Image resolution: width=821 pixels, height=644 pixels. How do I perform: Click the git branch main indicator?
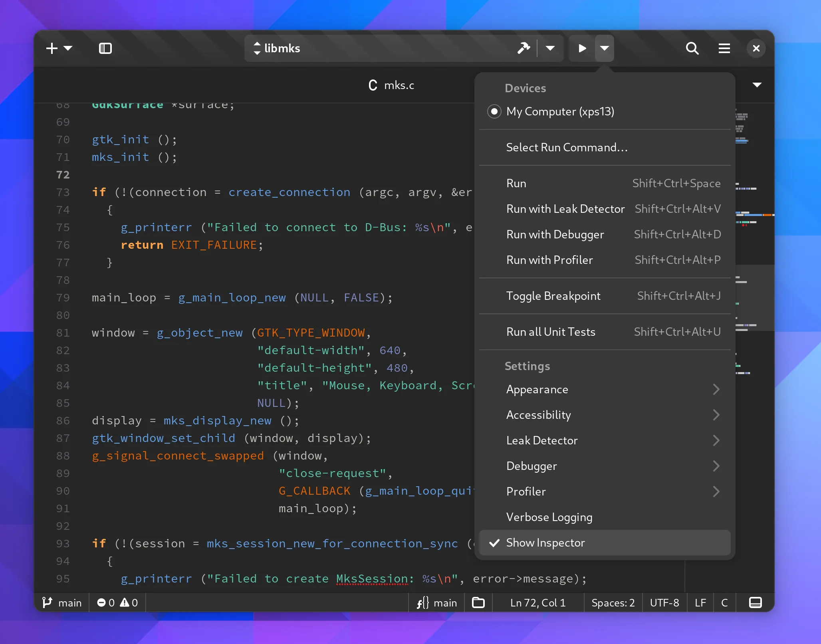coord(62,602)
